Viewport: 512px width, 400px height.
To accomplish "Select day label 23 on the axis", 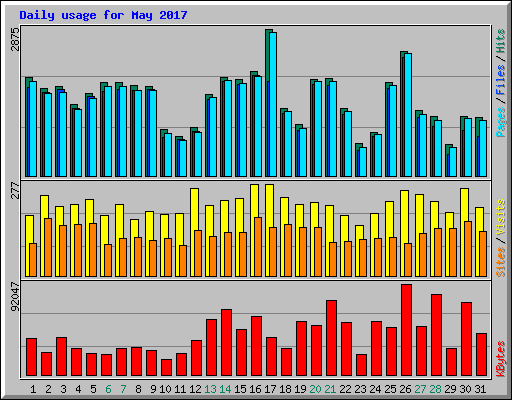I will (360, 389).
